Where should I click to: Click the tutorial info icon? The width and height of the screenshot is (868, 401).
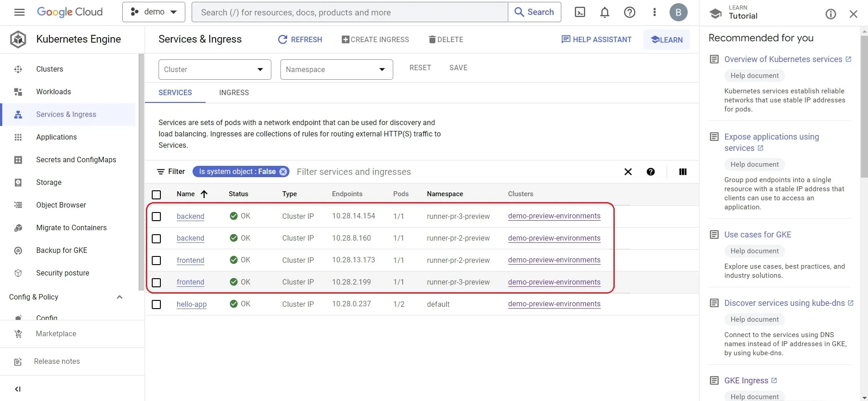pyautogui.click(x=831, y=14)
